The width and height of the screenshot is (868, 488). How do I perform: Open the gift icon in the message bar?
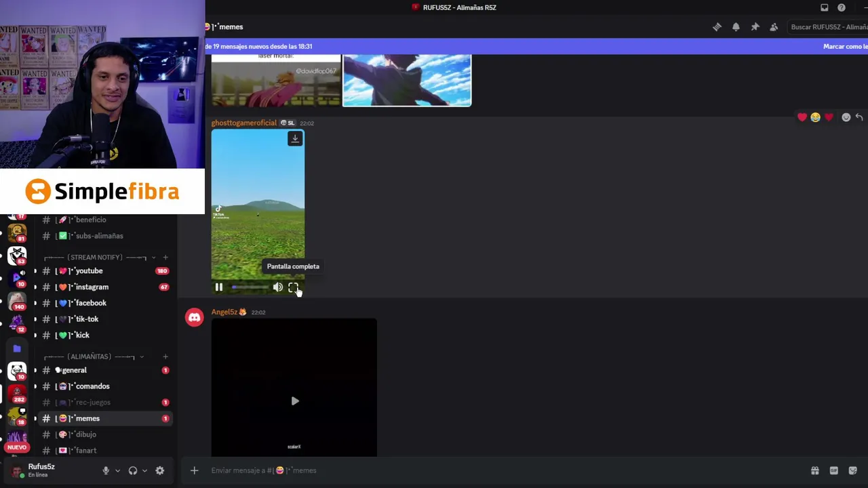[814, 470]
